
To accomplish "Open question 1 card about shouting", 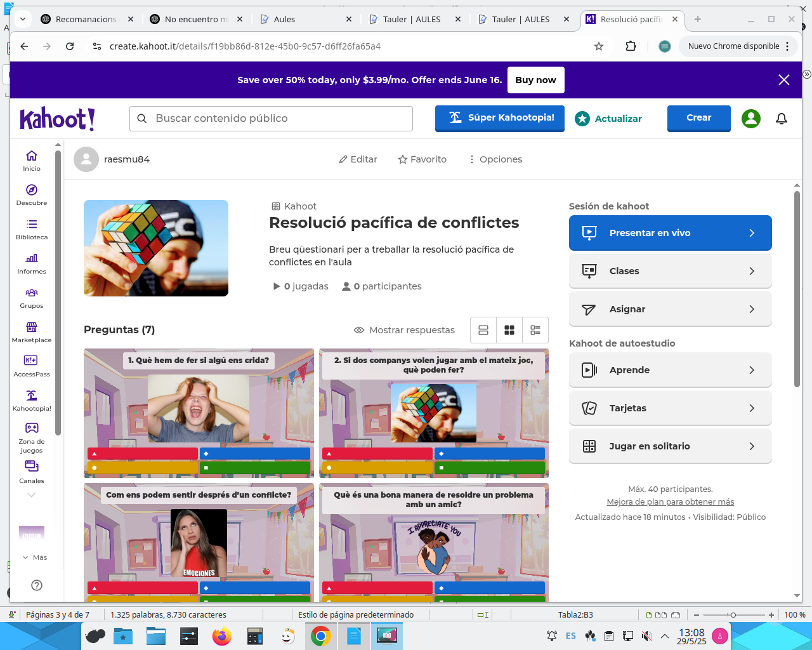I will coord(199,413).
